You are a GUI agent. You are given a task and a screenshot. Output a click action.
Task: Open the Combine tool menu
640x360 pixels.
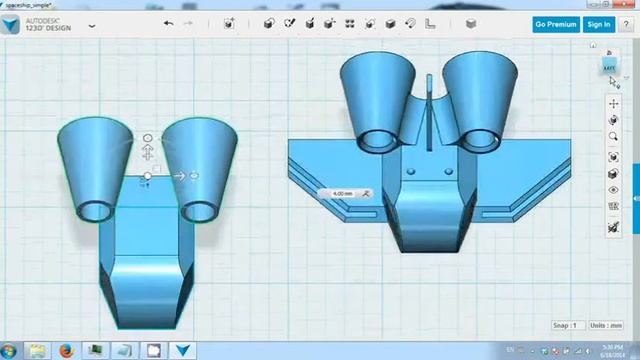[x=390, y=24]
